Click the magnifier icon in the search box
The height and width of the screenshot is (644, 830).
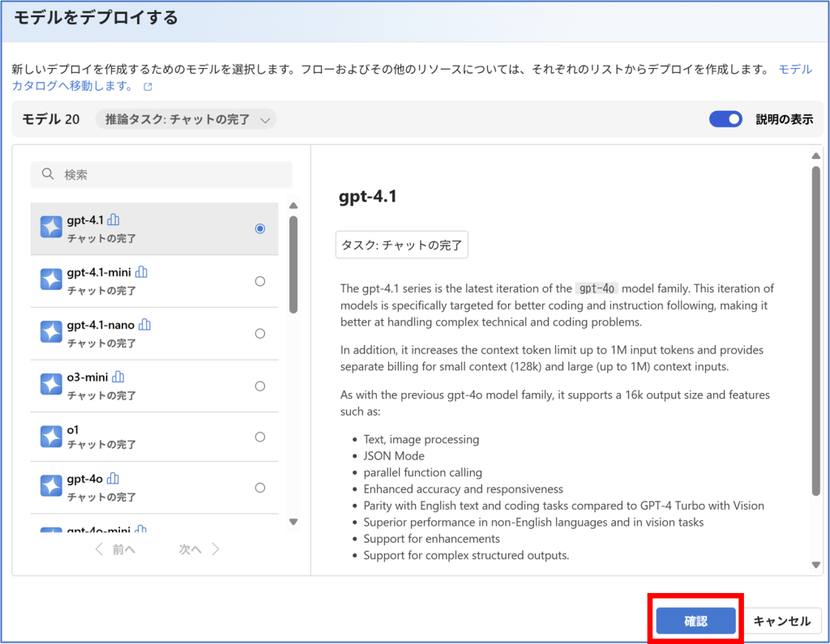(48, 174)
